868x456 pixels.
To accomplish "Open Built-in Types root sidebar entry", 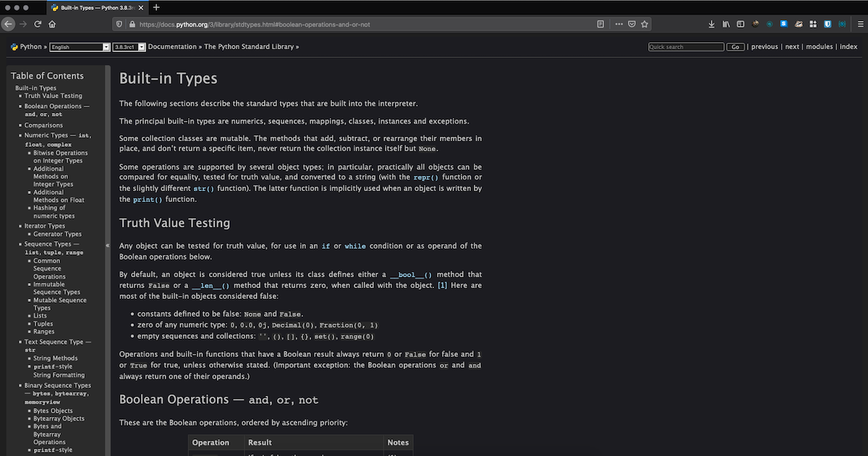I will pos(35,88).
